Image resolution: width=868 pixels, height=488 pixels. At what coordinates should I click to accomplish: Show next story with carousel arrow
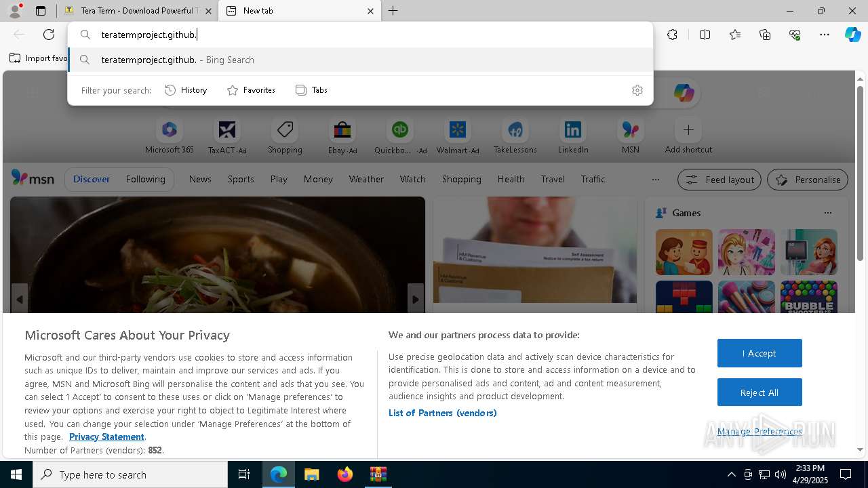tap(416, 299)
